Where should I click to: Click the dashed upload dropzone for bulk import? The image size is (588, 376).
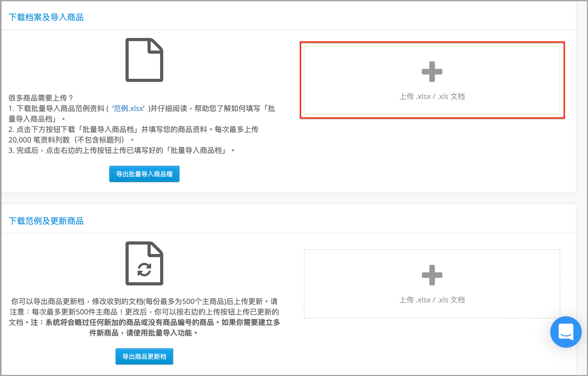coord(432,80)
